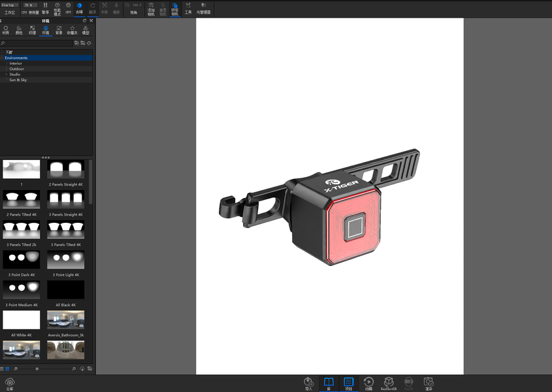Pick the 3 Point Dark 4K environment
Image resolution: width=552 pixels, height=392 pixels.
tap(22, 259)
